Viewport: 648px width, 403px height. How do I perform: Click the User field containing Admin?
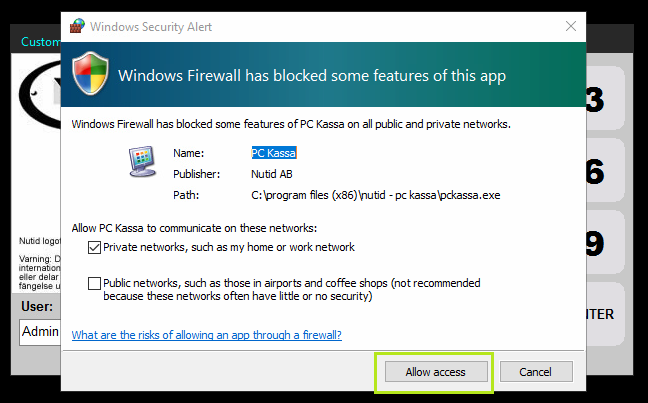40,333
